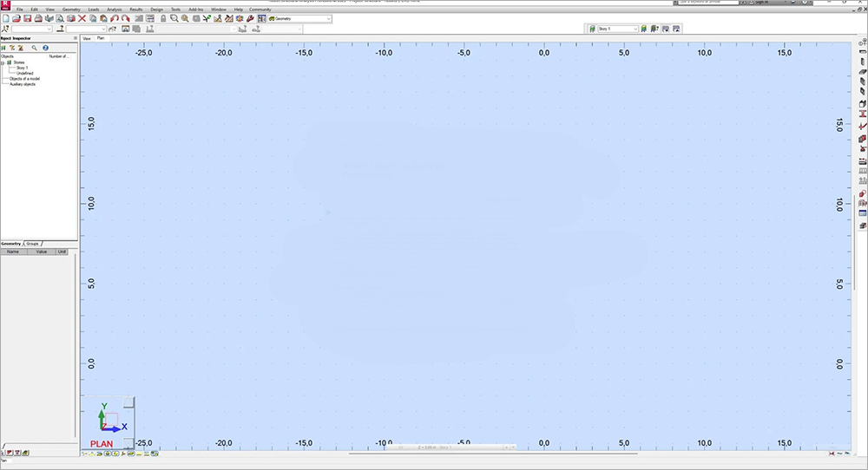868x470 pixels.
Task: Switch to the View tab
Action: (87, 39)
